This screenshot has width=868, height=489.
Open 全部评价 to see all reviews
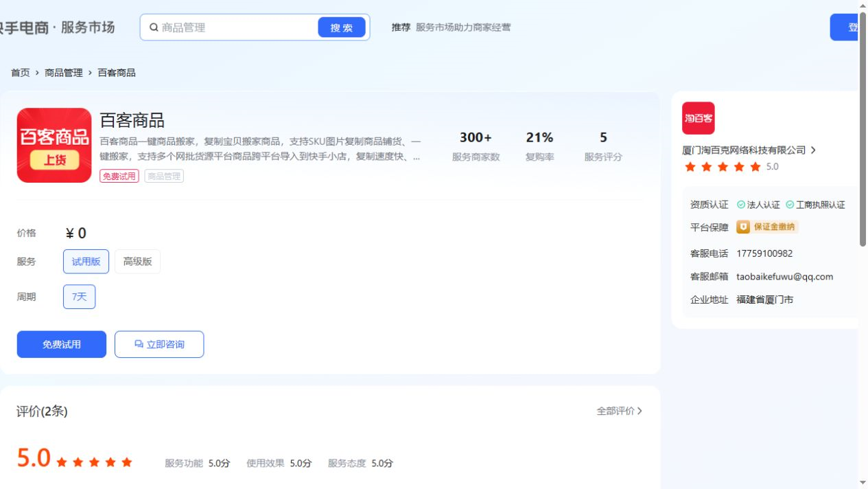620,411
